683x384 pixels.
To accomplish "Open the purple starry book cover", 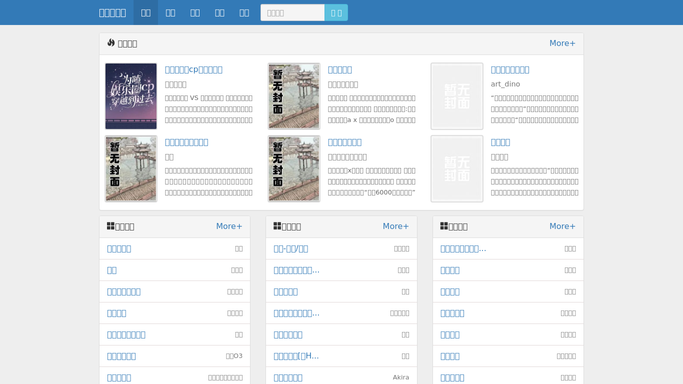I will [131, 96].
